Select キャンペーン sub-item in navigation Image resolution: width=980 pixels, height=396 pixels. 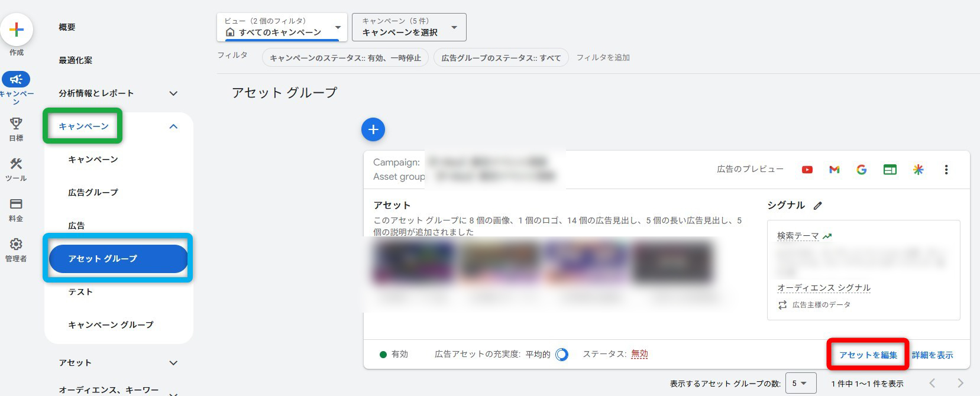93,160
